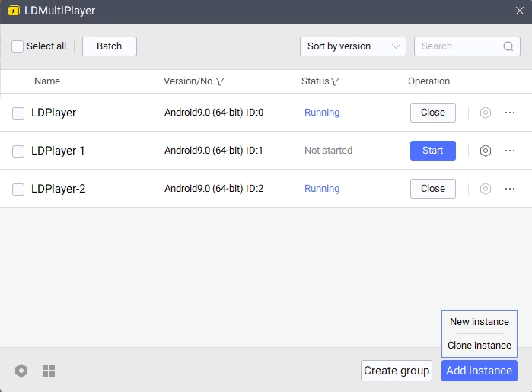Viewport: 532px width, 392px height.
Task: Tick the Select all checkbox
Action: (x=18, y=46)
